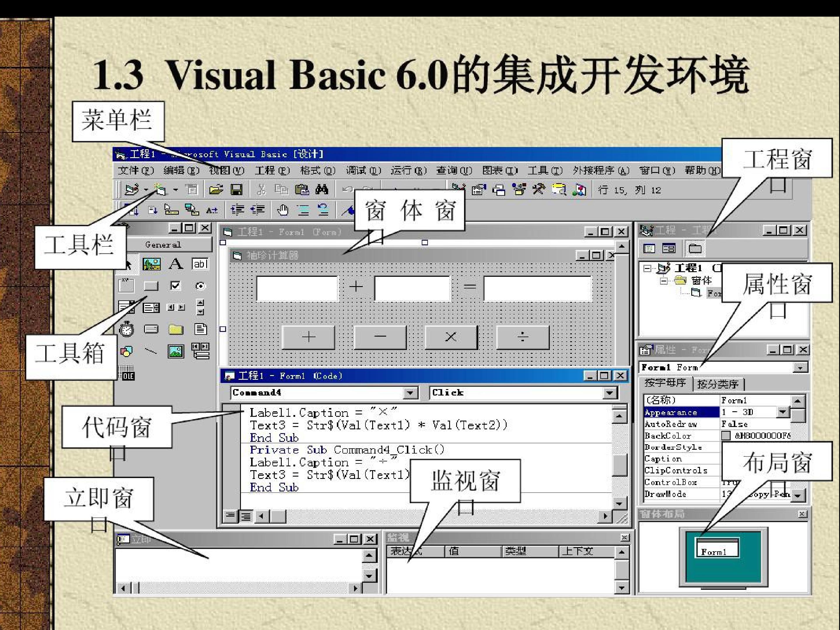
Task: Select the TextBox tool (ab| icon)
Action: 200,264
